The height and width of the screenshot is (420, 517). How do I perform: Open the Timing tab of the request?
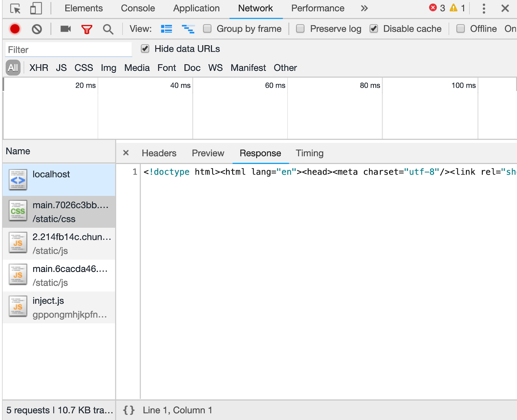(x=310, y=153)
